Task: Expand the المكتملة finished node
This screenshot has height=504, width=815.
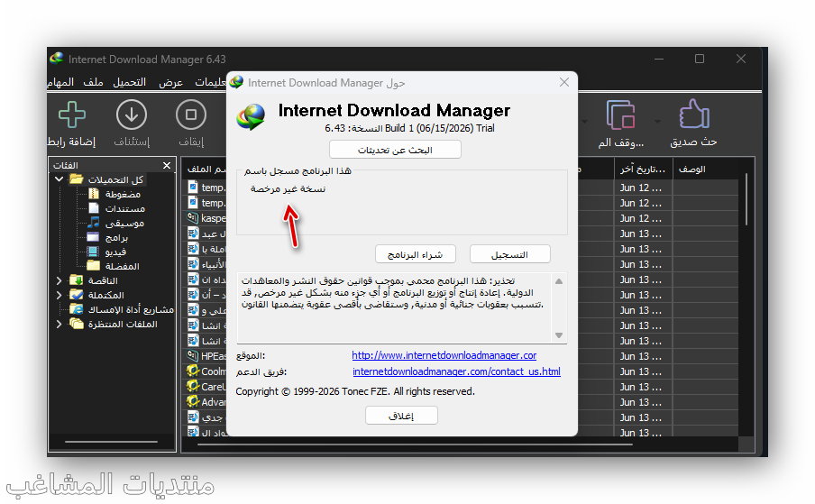Action: pyautogui.click(x=59, y=295)
